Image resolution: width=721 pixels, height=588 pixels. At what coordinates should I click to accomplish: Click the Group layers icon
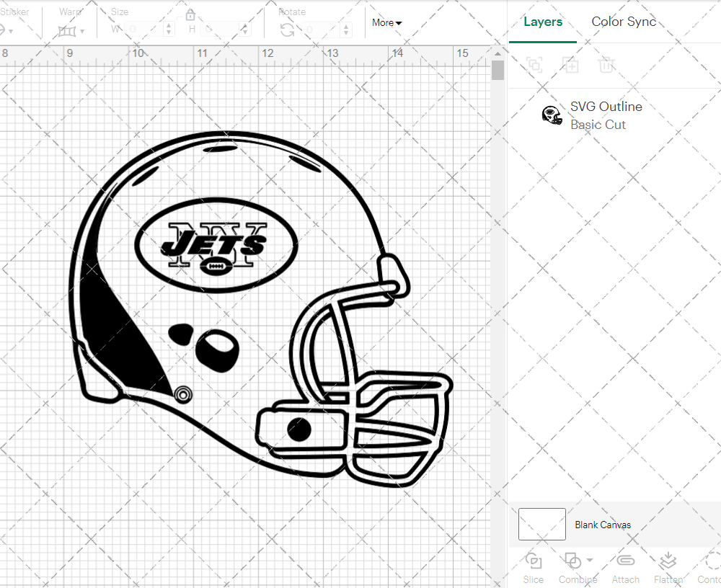534,65
